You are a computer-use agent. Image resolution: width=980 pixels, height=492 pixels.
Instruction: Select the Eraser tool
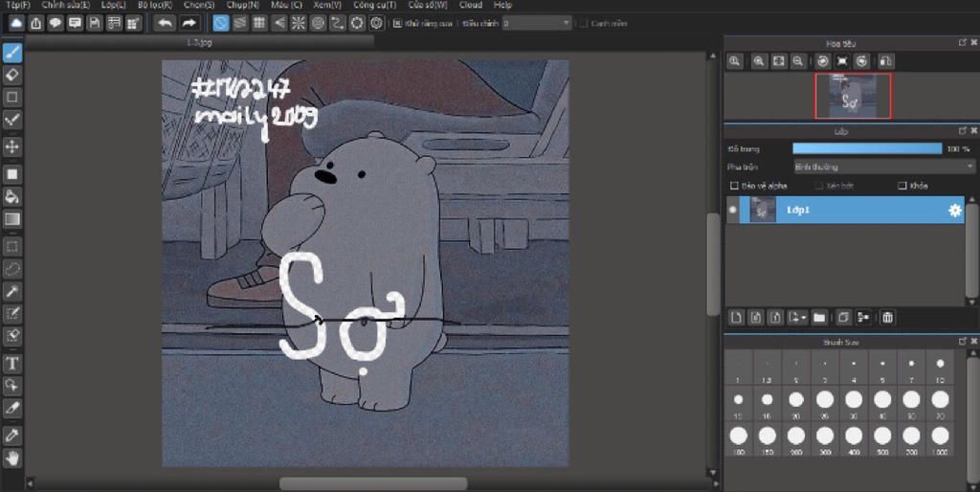(12, 75)
